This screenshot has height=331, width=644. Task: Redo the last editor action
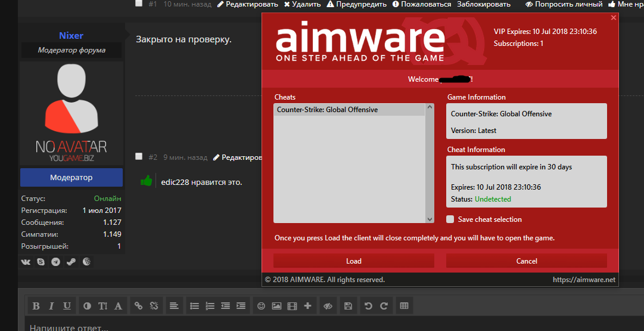pos(384,306)
